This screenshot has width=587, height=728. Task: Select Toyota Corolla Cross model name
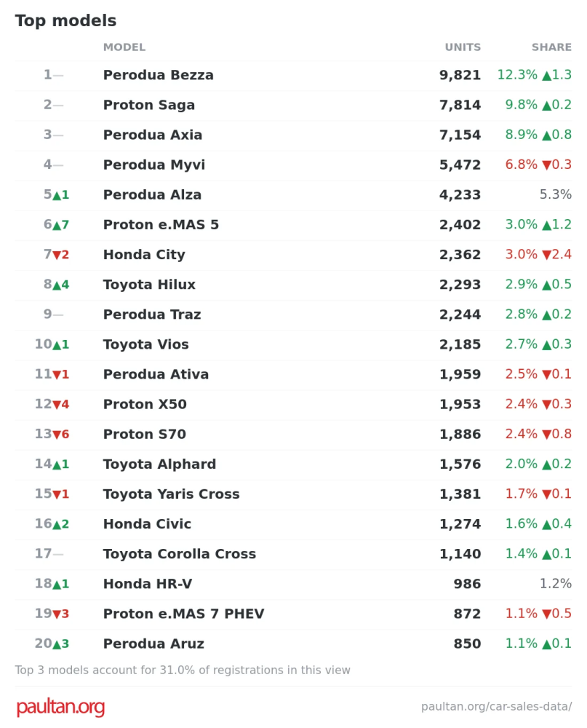point(180,554)
